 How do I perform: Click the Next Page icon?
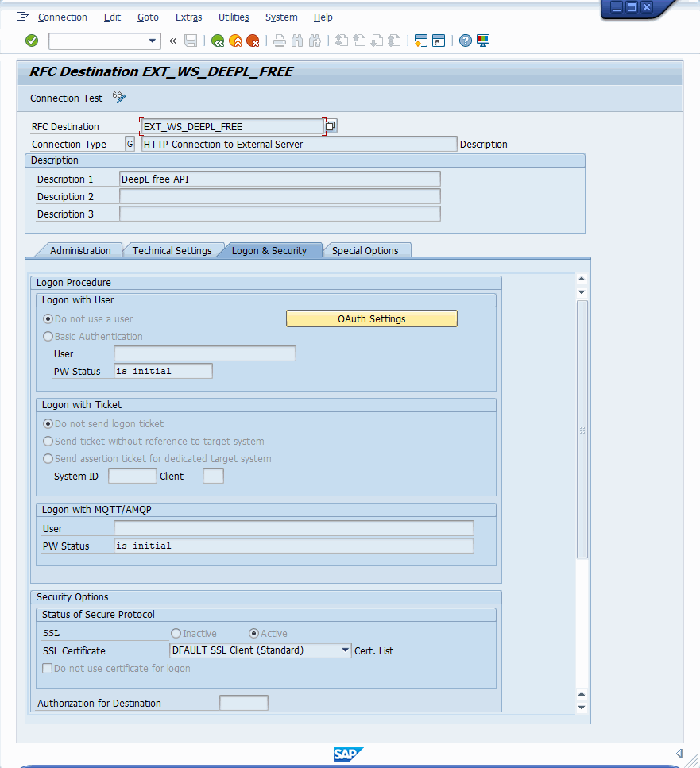(x=377, y=41)
